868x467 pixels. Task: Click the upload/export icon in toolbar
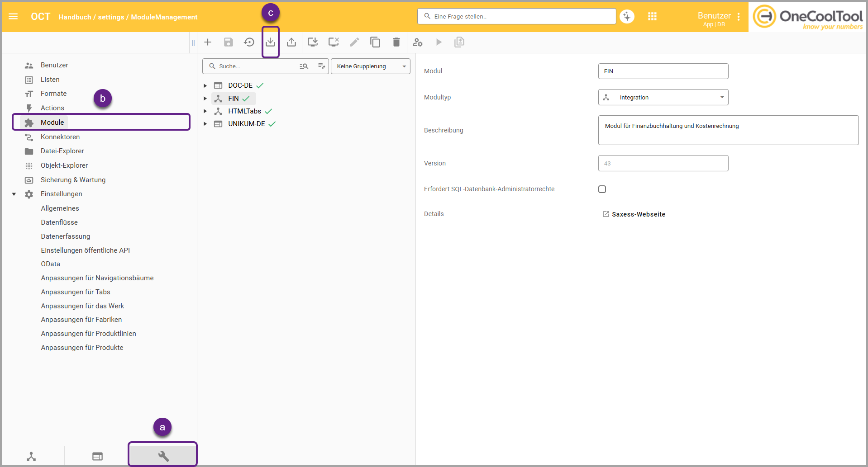point(291,42)
